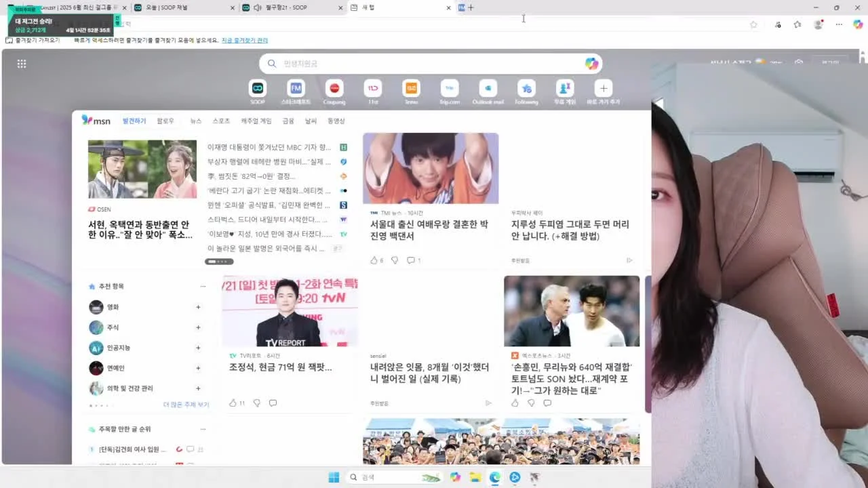Viewport: 868px width, 488px height.
Task: Open the 동영상 category
Action: [336, 121]
